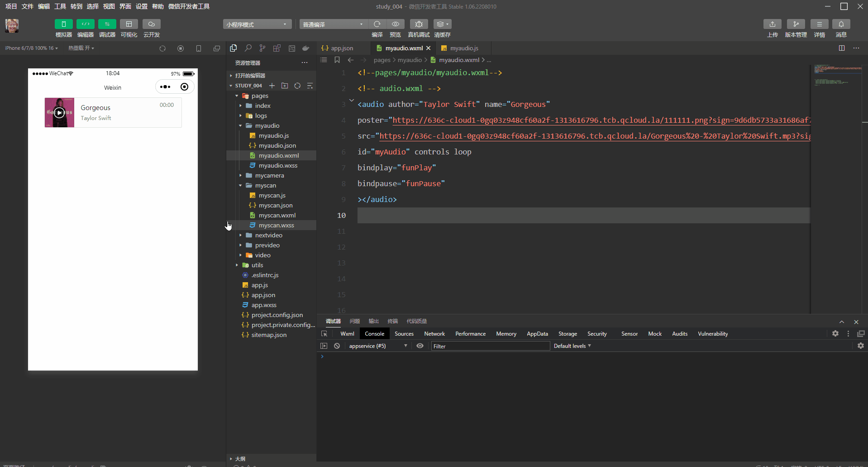The height and width of the screenshot is (467, 868).
Task: Open the docker whale icon panel
Action: 306,48
